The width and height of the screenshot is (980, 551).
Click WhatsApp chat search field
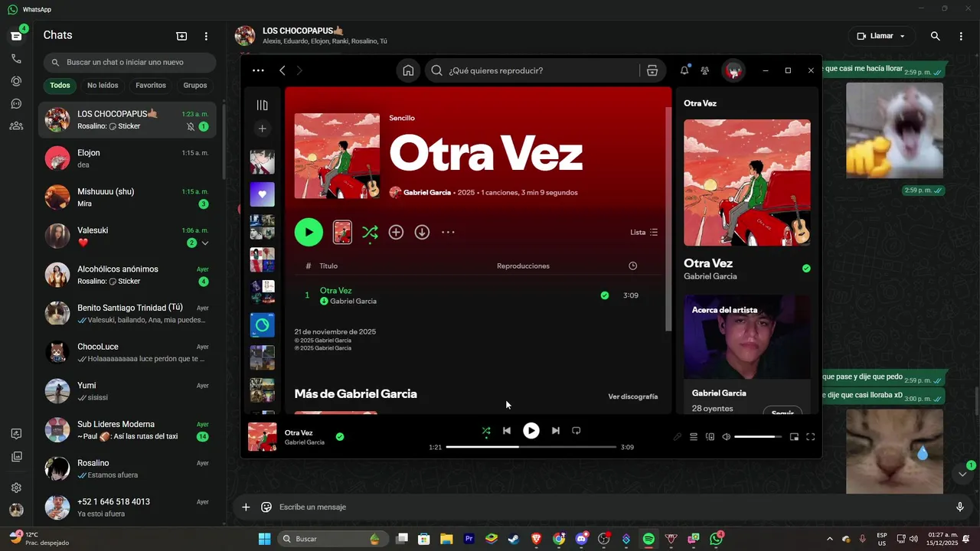click(x=130, y=62)
